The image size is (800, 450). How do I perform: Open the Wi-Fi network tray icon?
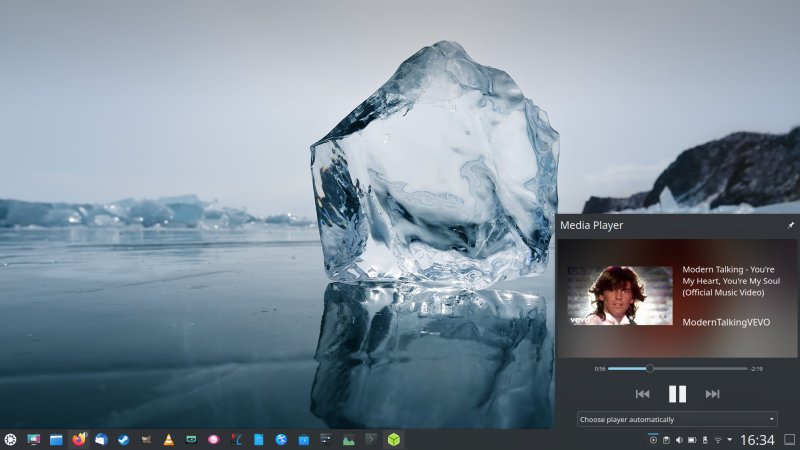(x=717, y=440)
